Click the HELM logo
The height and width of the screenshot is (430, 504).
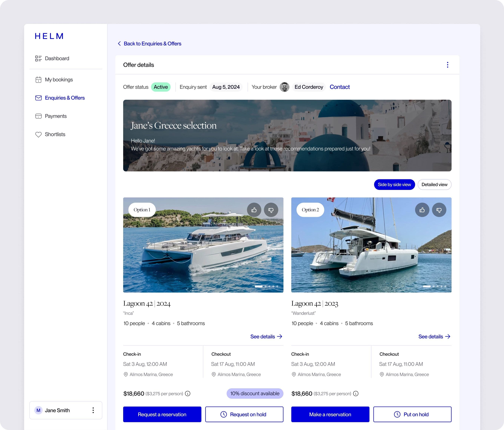click(x=49, y=36)
